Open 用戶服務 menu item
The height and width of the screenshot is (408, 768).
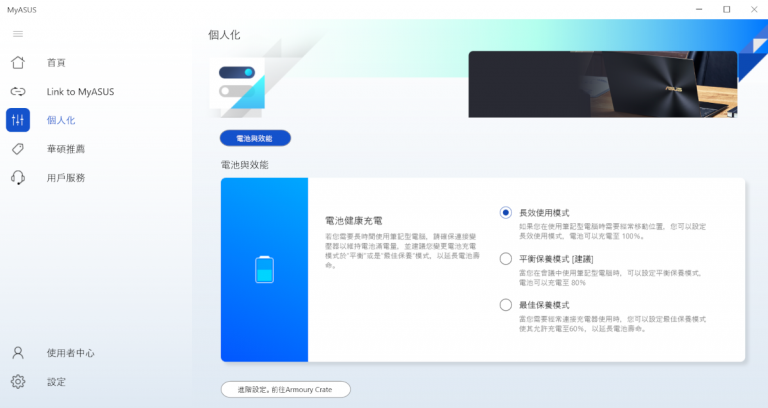(66, 178)
